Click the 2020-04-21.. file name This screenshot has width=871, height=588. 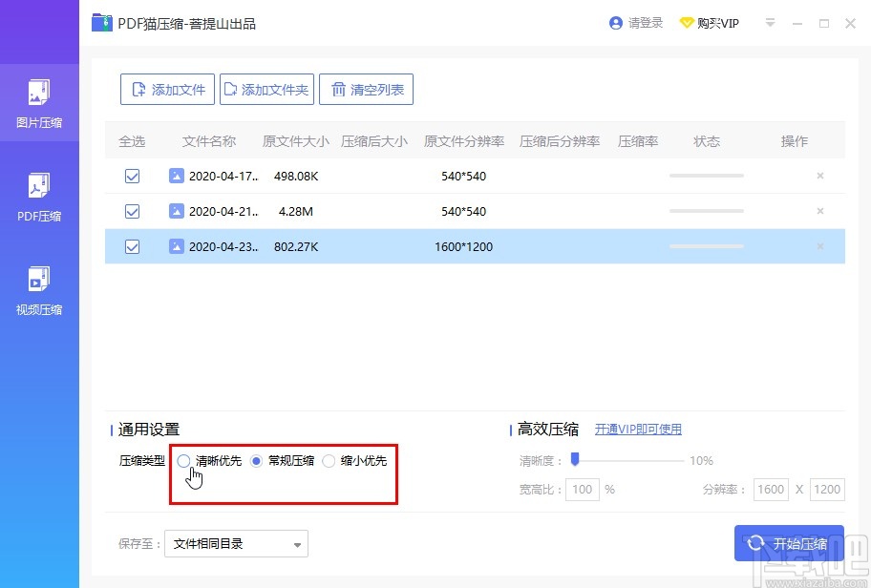tap(223, 212)
